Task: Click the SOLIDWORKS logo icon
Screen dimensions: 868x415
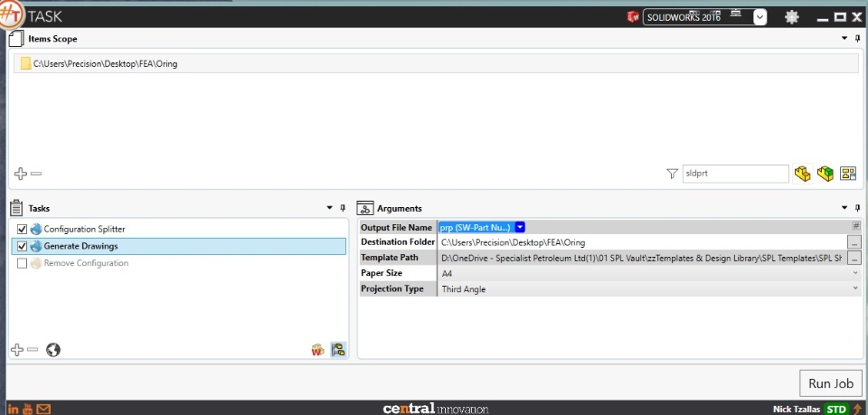Action: click(x=633, y=17)
